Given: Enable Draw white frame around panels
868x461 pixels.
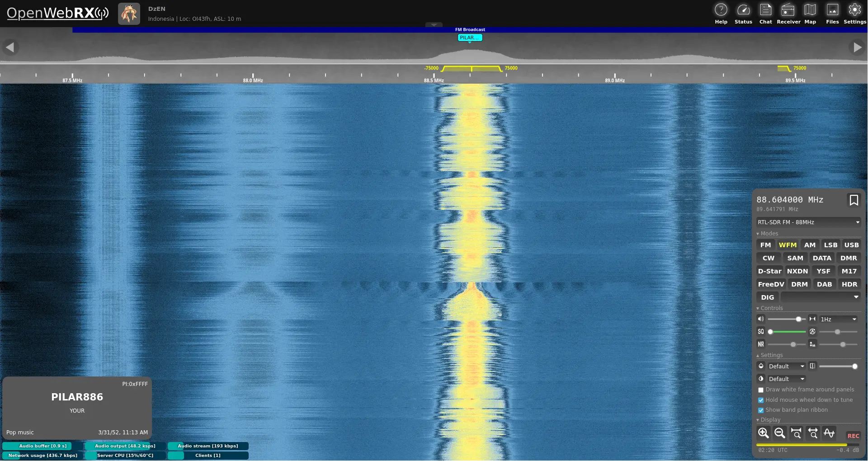Looking at the screenshot, I should (x=761, y=390).
